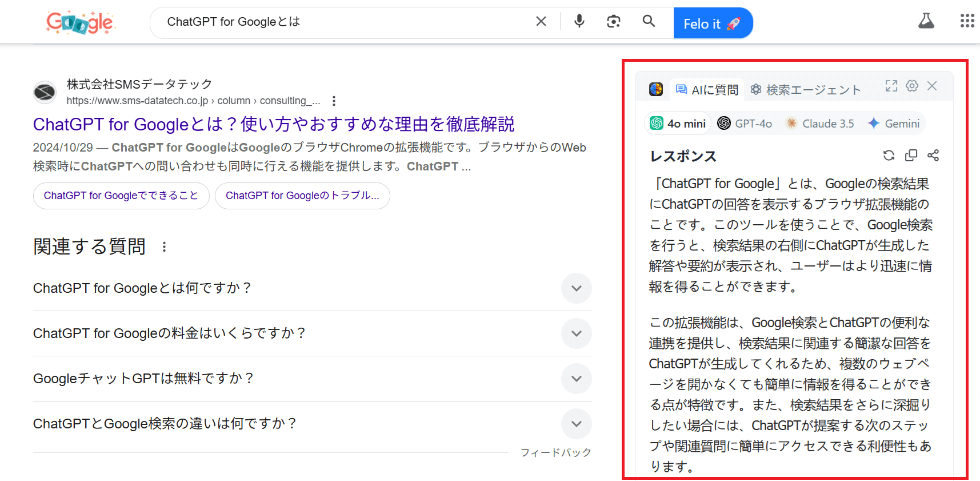Open the Felo panel settings gear
Image resolution: width=980 pixels, height=481 pixels.
click(x=912, y=86)
